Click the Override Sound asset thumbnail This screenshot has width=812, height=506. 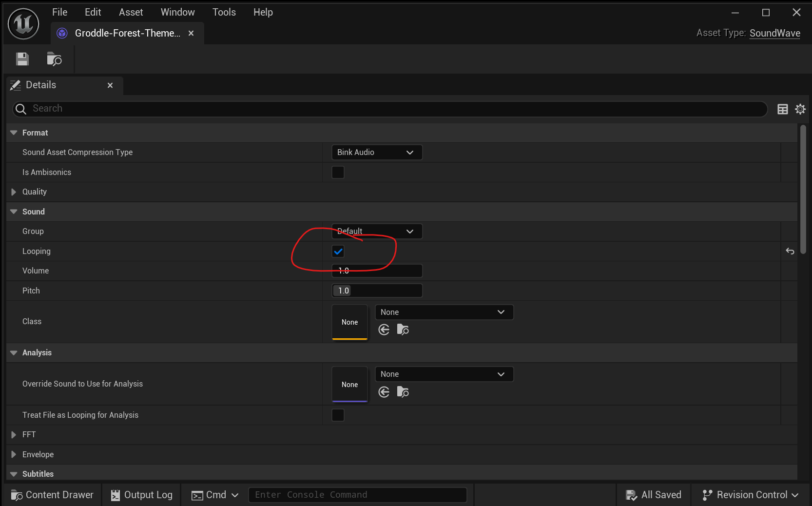pos(349,384)
